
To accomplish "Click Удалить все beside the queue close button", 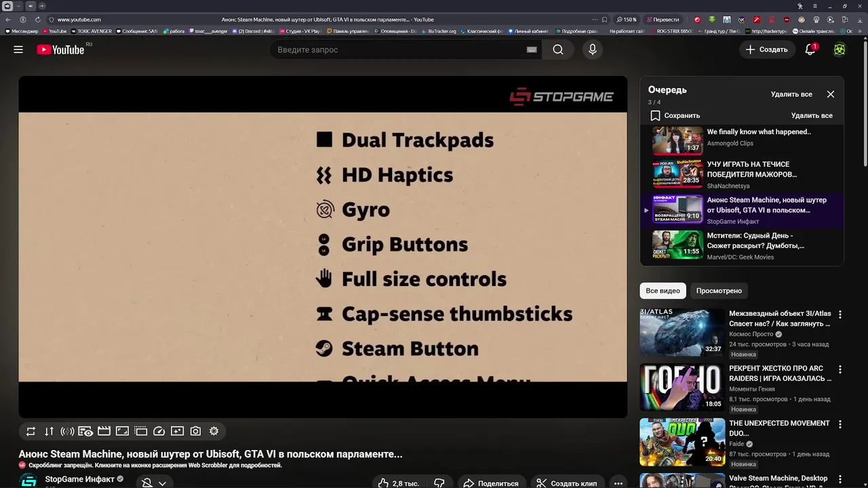I will [x=791, y=94].
